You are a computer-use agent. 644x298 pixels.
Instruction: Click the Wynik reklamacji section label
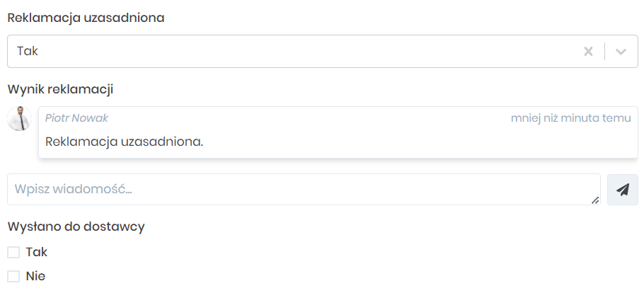60,89
